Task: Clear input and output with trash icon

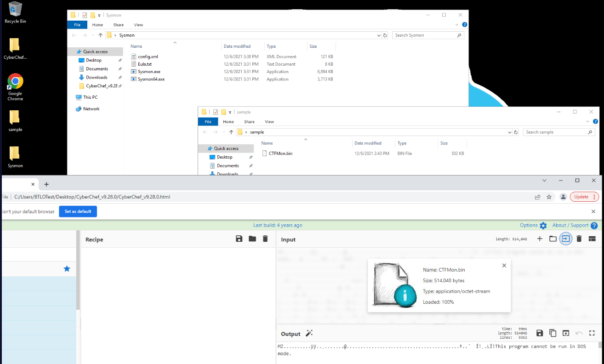Action: [579, 239]
